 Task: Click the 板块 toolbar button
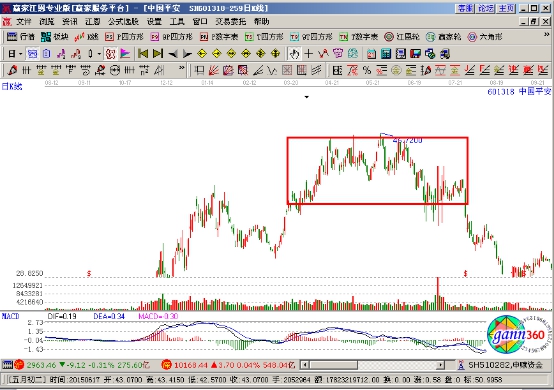coord(54,36)
